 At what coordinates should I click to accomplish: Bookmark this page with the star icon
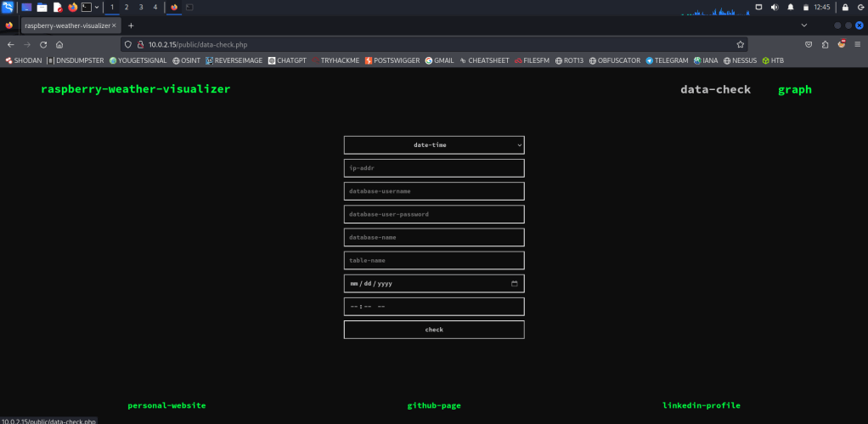click(x=740, y=44)
